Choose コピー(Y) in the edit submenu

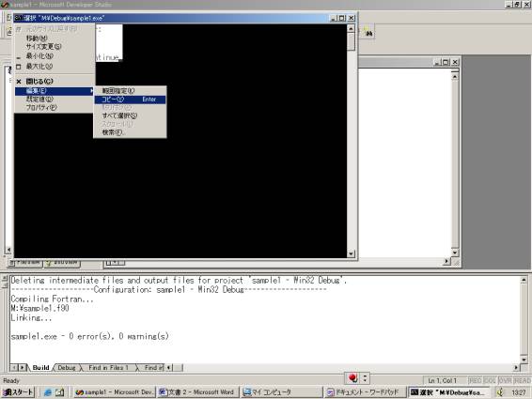point(130,100)
